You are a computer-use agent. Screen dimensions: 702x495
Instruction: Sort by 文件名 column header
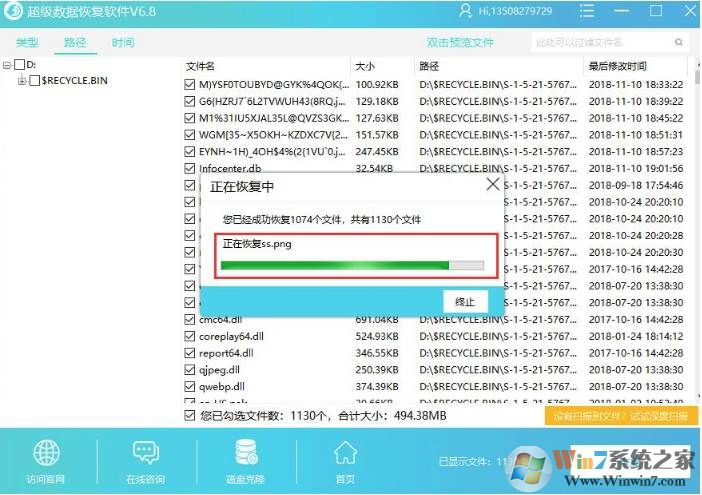(x=200, y=66)
